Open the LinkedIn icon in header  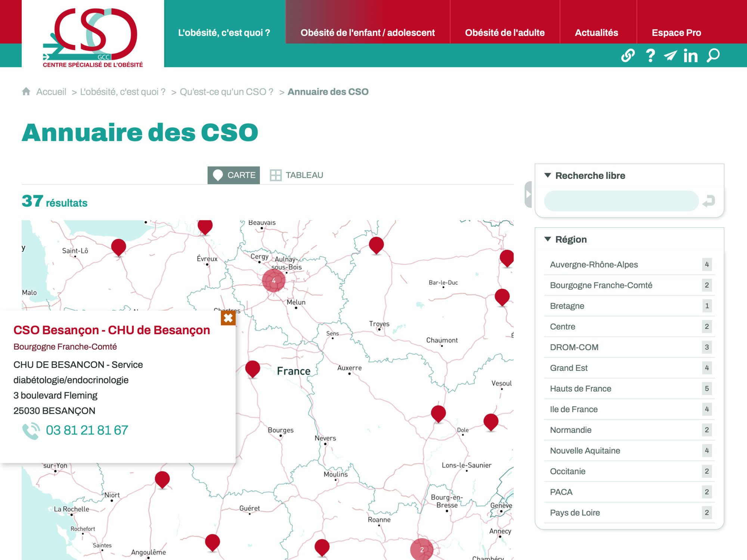click(691, 56)
